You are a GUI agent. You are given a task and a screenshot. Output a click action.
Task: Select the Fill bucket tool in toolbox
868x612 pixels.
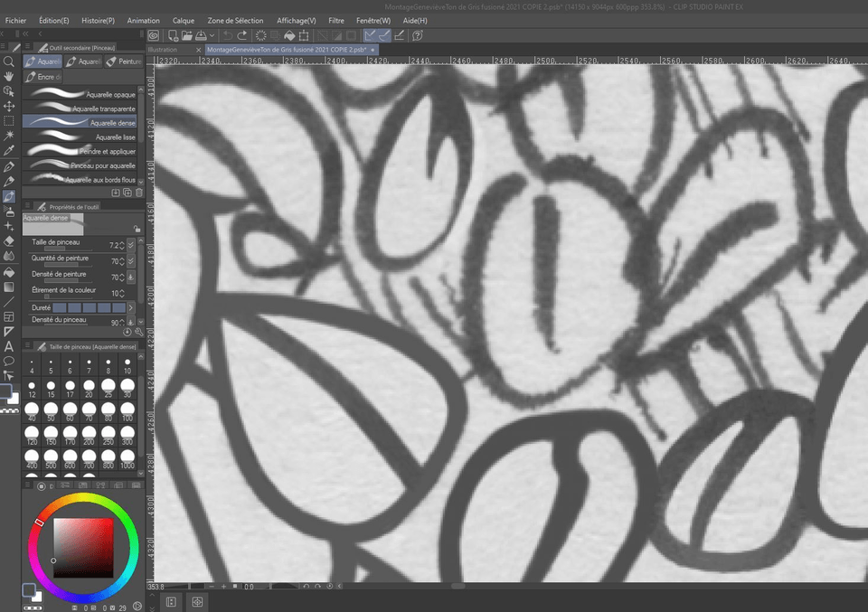click(x=9, y=271)
